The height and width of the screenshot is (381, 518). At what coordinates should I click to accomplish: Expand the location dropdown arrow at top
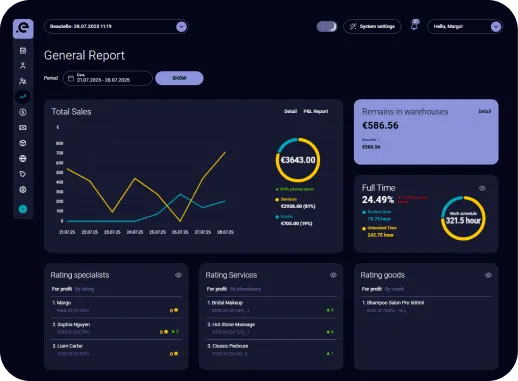tap(181, 27)
